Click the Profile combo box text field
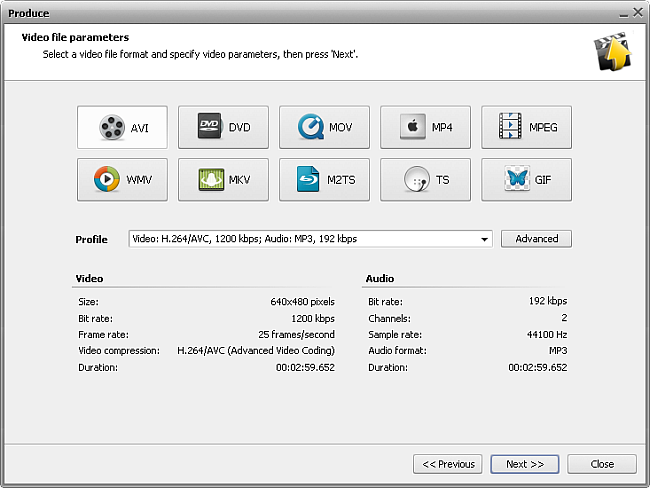This screenshot has width=650, height=488. pos(300,239)
